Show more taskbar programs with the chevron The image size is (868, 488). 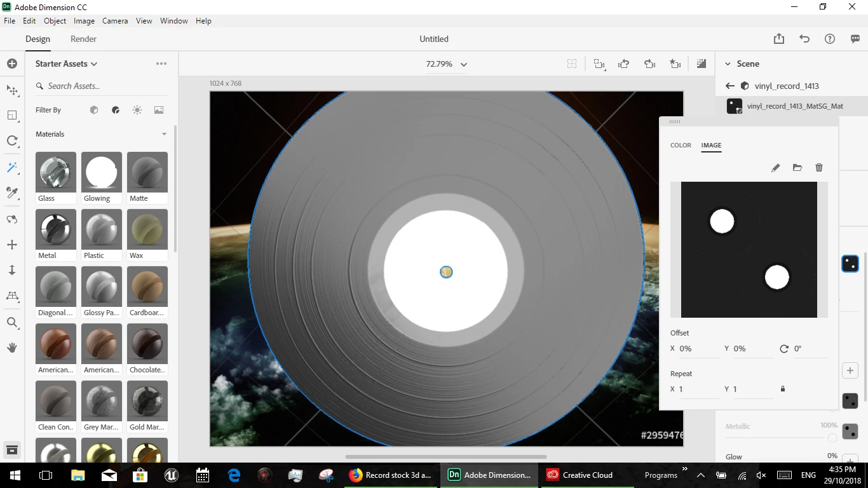click(685, 469)
